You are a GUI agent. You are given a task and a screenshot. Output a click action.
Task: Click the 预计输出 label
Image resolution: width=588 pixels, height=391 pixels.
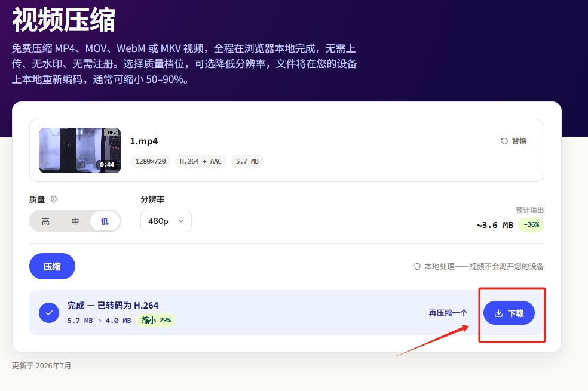(x=529, y=210)
